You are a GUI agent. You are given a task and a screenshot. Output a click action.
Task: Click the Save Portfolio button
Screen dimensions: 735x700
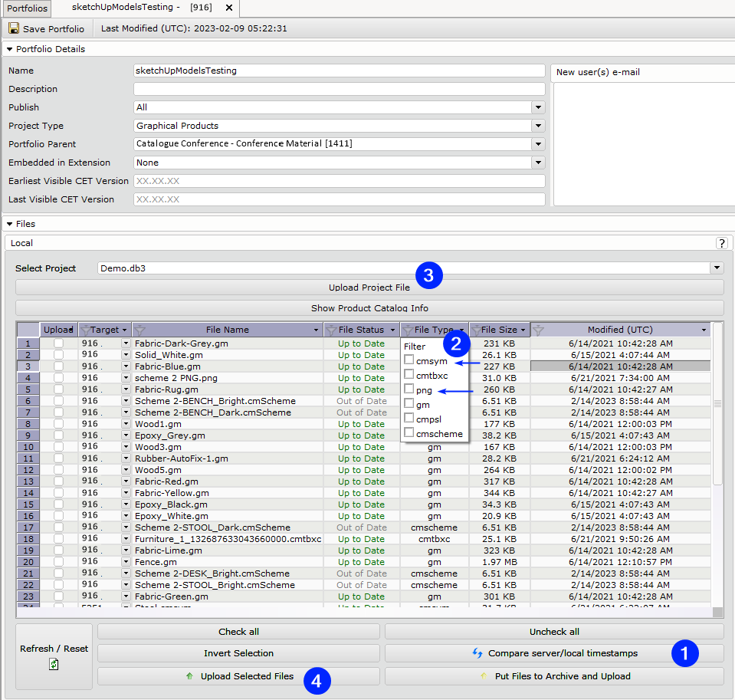tap(47, 28)
